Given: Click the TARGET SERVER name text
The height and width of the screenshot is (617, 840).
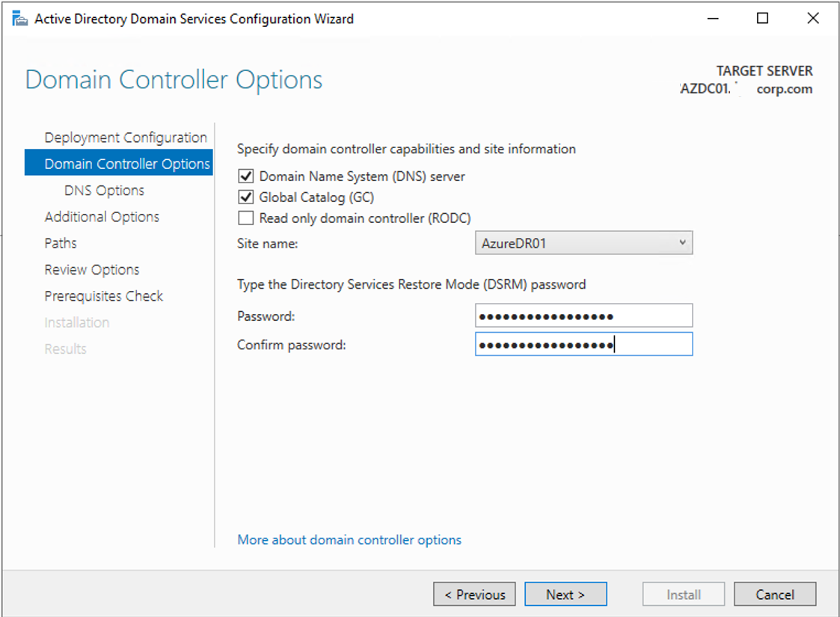Looking at the screenshot, I should tap(747, 89).
